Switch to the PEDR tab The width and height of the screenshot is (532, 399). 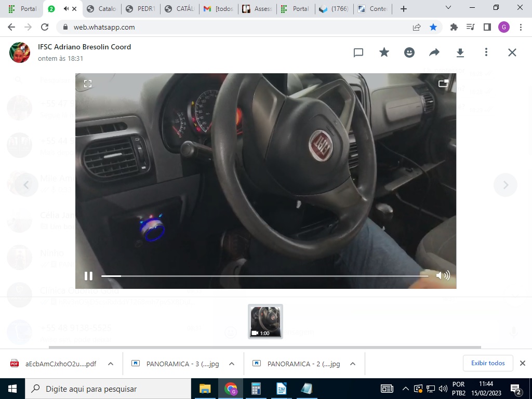click(x=141, y=9)
